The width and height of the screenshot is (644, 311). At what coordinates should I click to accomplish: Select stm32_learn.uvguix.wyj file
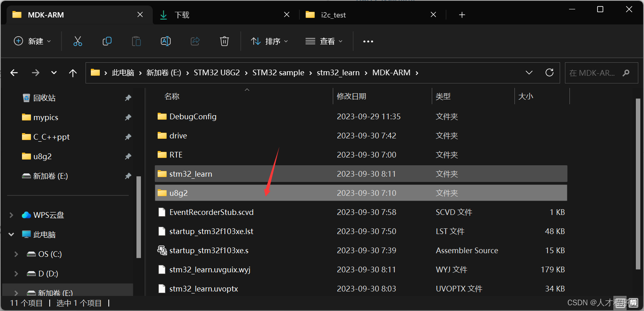coord(361,269)
